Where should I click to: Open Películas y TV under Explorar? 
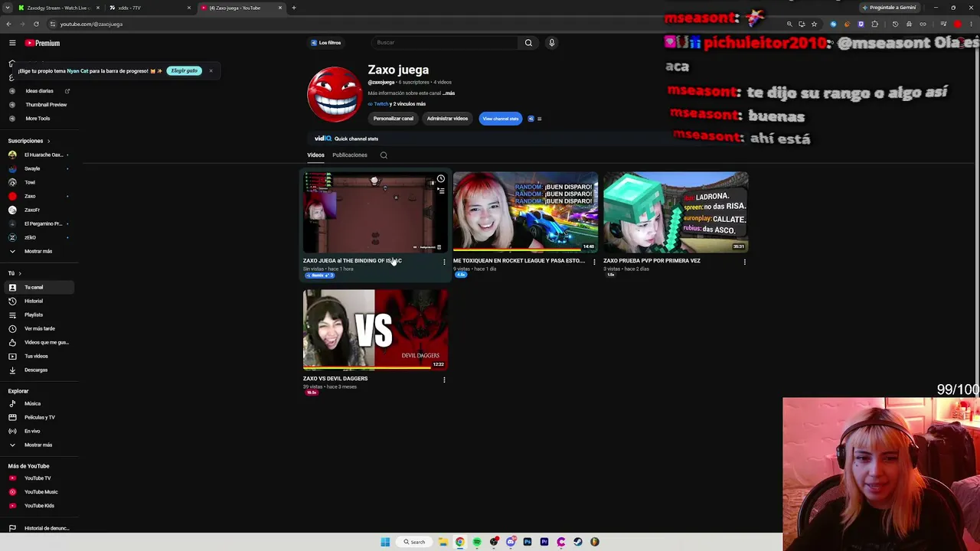pos(38,417)
